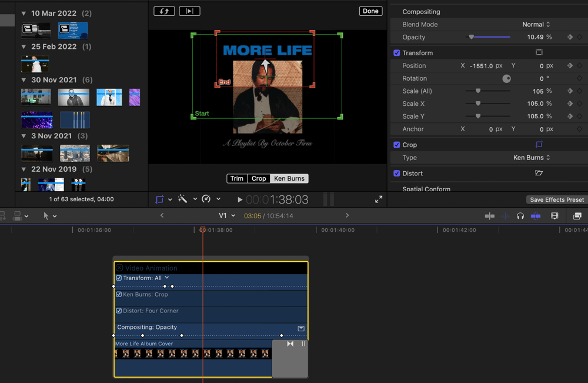Open the Crop Type Ken Burns dropdown

click(x=532, y=158)
